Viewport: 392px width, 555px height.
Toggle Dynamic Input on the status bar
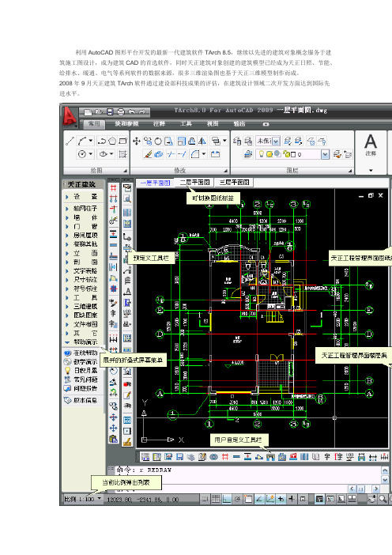coord(281,500)
